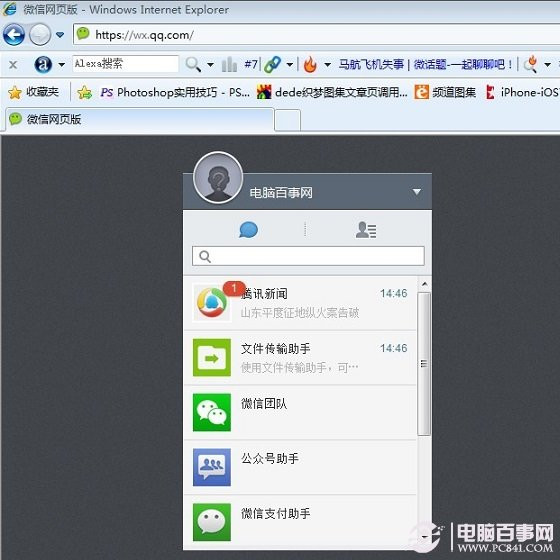Click the 电脑百事网 account name
Viewport: 560px width, 560px height.
click(x=281, y=193)
